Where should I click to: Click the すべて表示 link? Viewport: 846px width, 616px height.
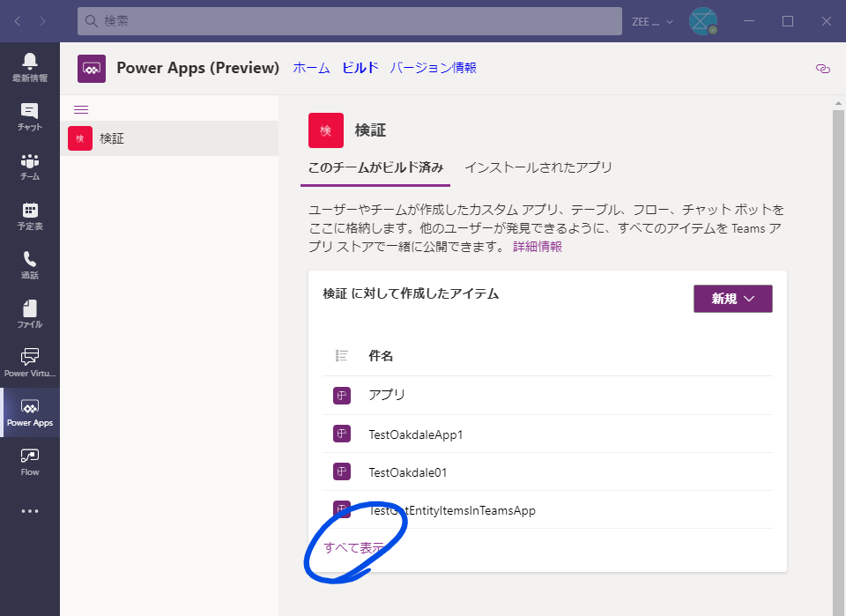pyautogui.click(x=354, y=547)
